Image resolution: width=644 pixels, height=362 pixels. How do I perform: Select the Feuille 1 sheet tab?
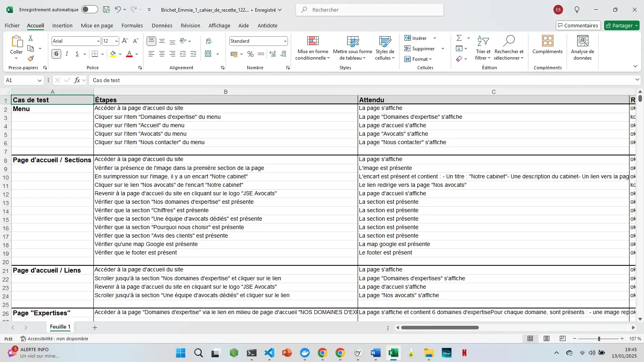click(60, 327)
